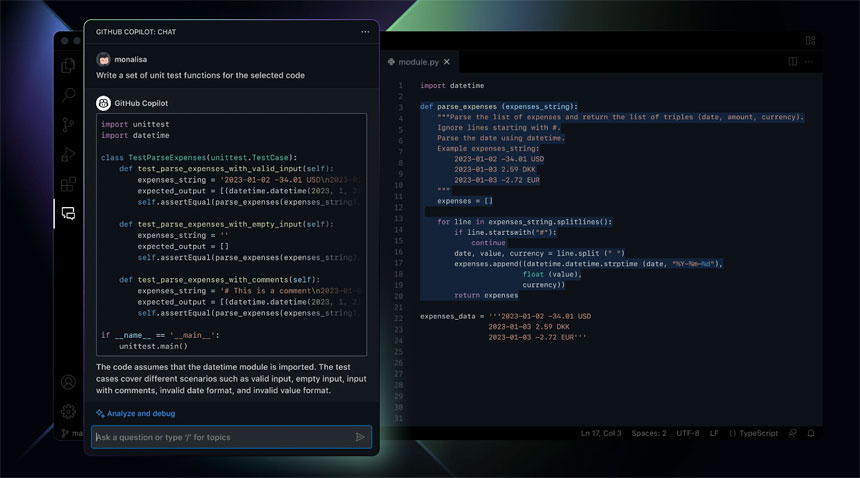This screenshot has width=860, height=478.
Task: Open the Source Control view
Action: 68,125
